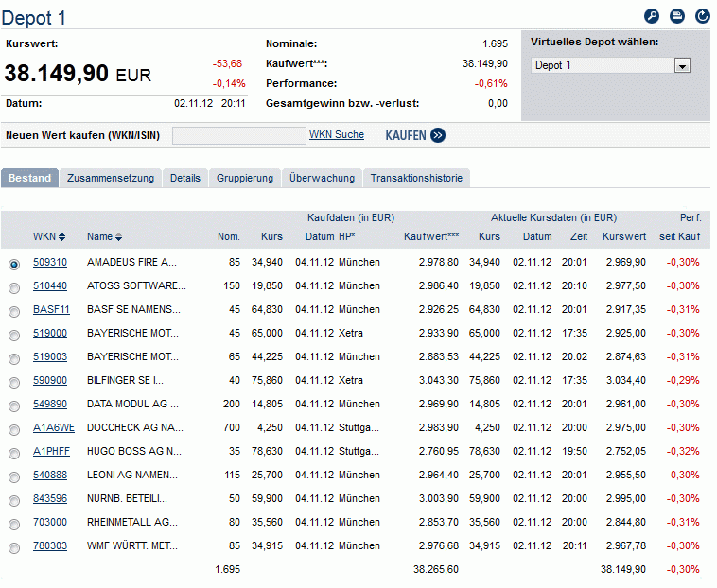The width and height of the screenshot is (717, 588).
Task: Click the search magnifier icon
Action: tap(651, 16)
